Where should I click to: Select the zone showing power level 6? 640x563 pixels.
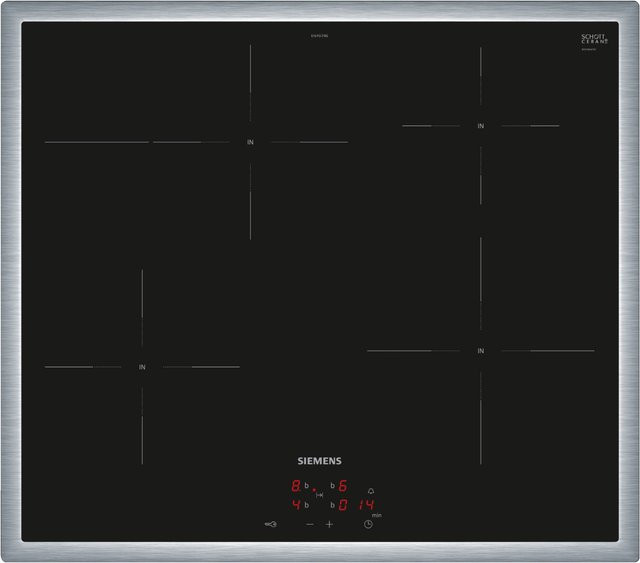[x=342, y=485]
